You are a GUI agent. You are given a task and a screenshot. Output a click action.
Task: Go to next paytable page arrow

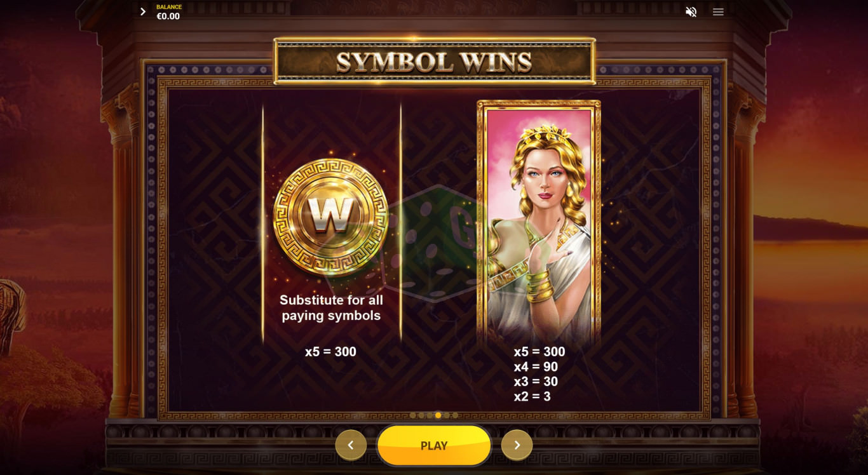517,445
